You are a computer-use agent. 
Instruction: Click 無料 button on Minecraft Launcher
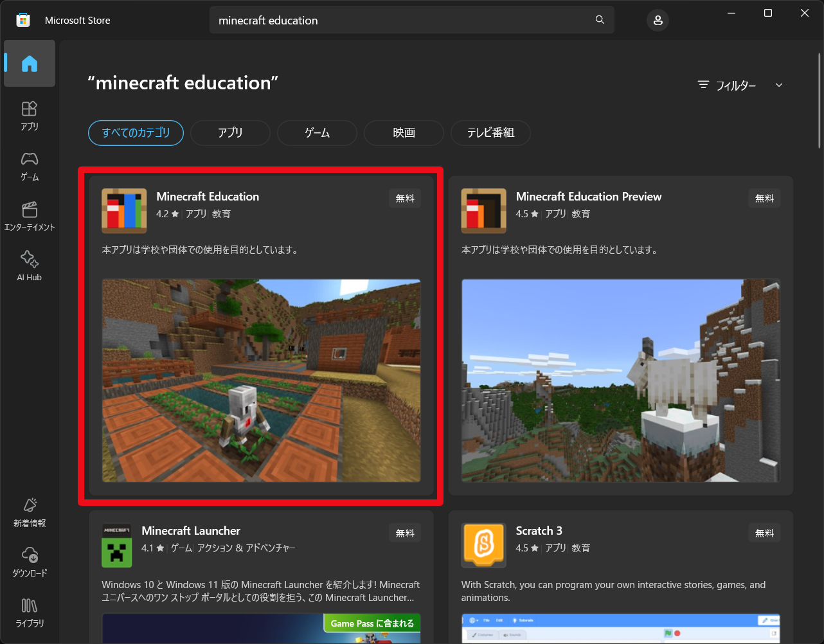[405, 533]
